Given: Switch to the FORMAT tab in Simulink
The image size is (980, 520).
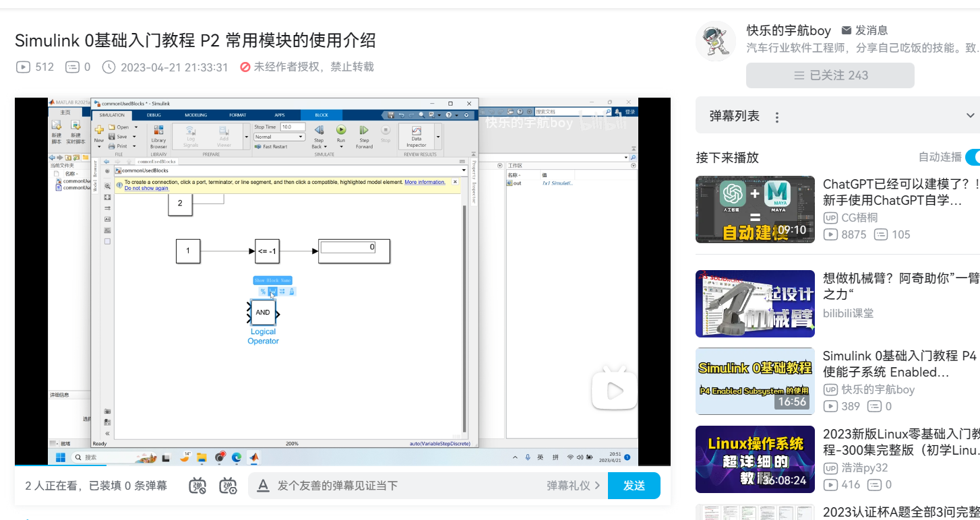Looking at the screenshot, I should click(x=238, y=115).
